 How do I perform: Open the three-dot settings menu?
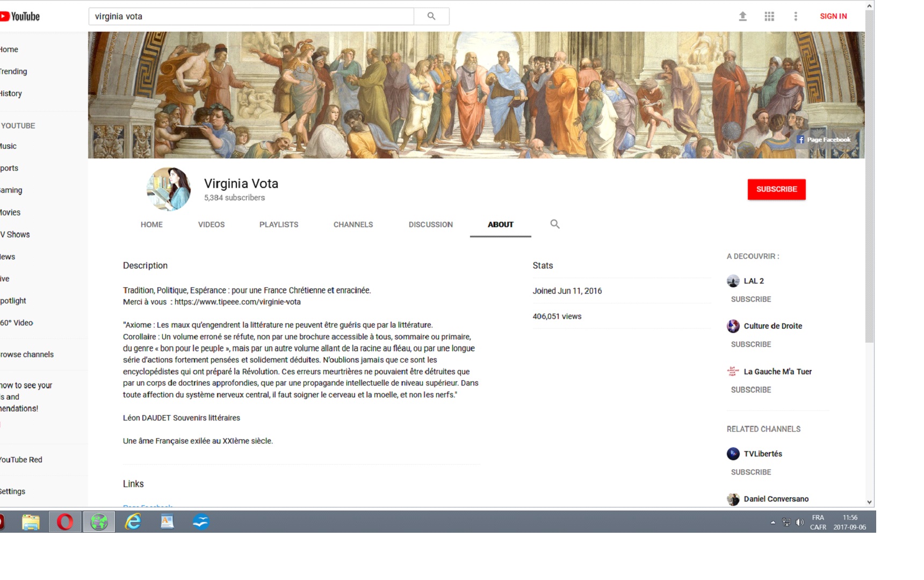[796, 16]
